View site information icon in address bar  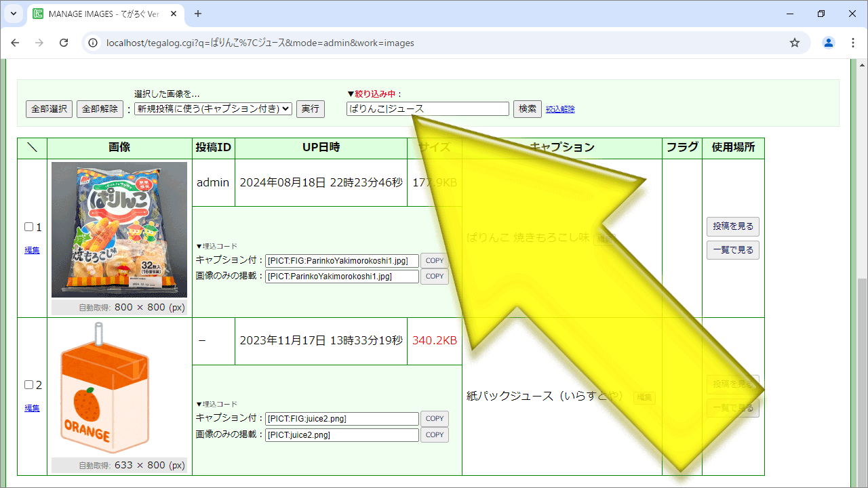tap(94, 43)
